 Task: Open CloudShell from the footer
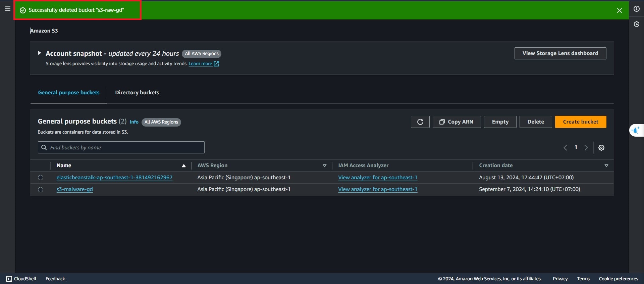(x=21, y=279)
